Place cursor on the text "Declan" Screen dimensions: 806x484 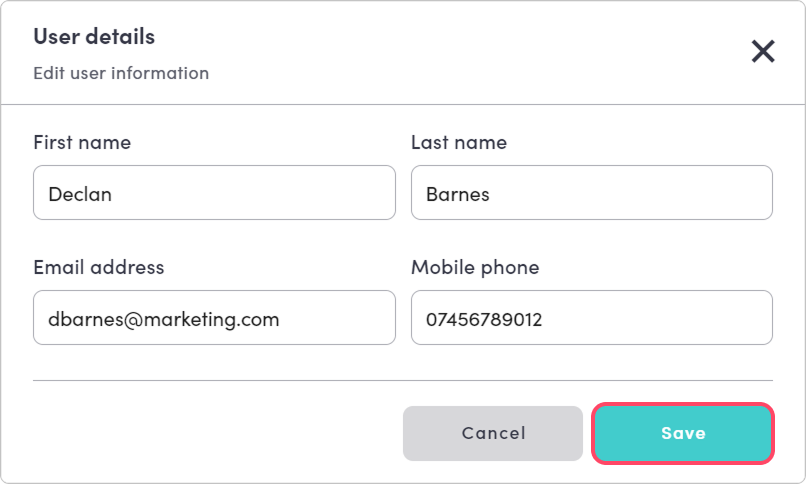(x=80, y=194)
